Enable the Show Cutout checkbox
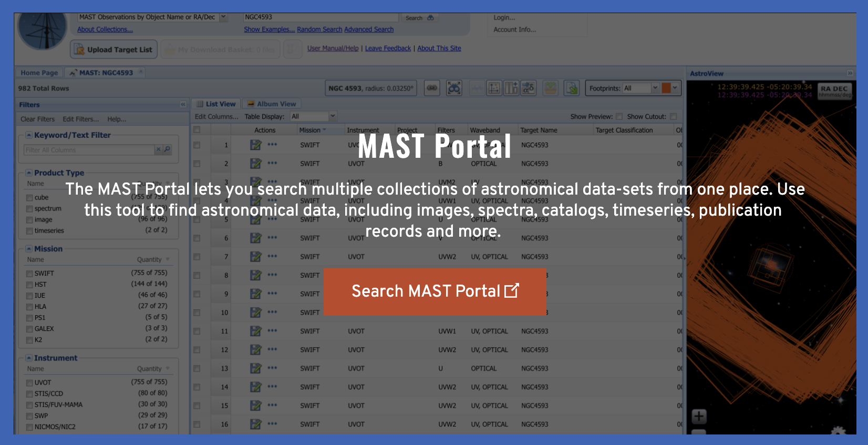 674,117
